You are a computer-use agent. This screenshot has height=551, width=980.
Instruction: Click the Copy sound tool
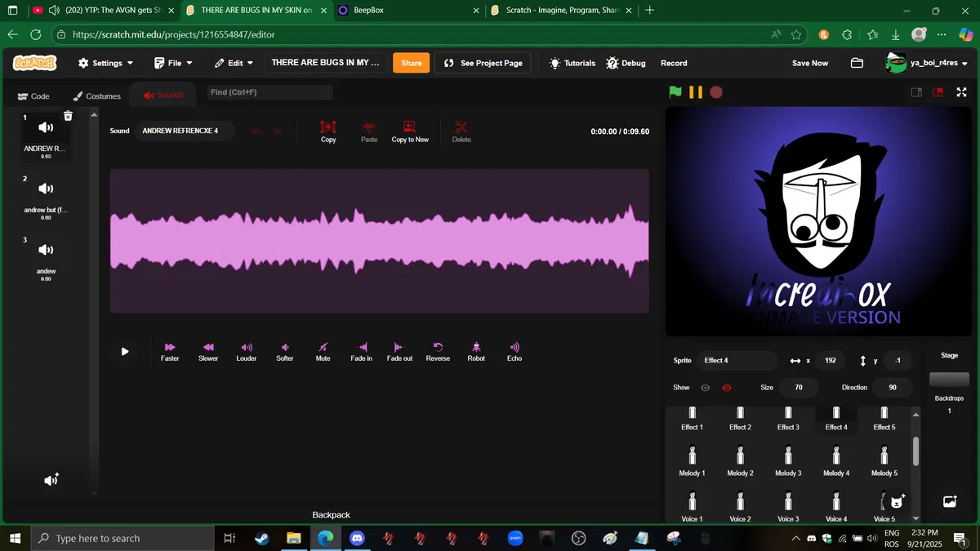(x=328, y=131)
